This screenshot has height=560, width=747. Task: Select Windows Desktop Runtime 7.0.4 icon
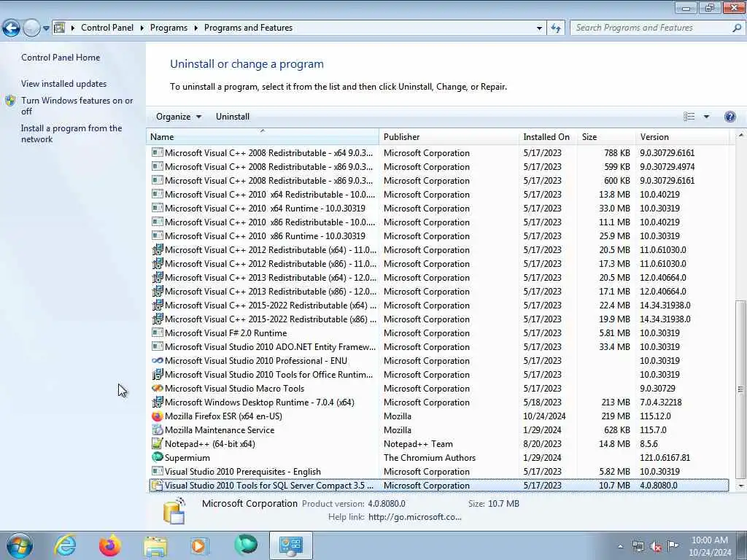point(158,402)
